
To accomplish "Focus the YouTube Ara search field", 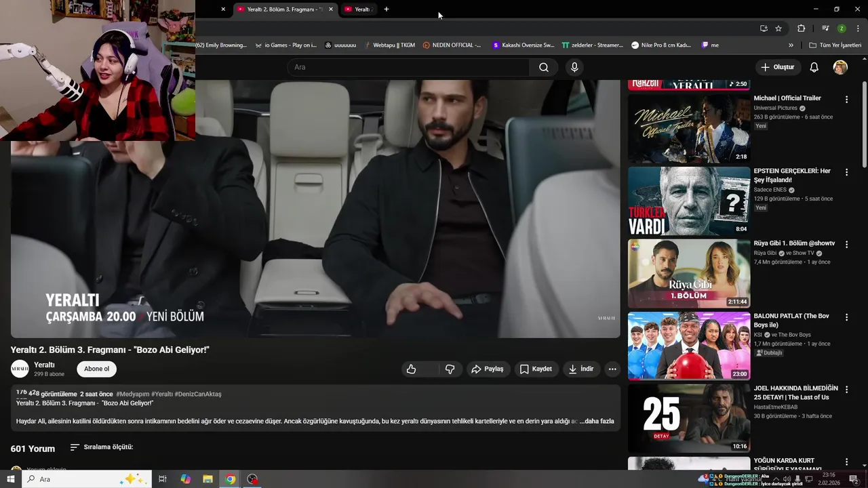I will [x=408, y=67].
